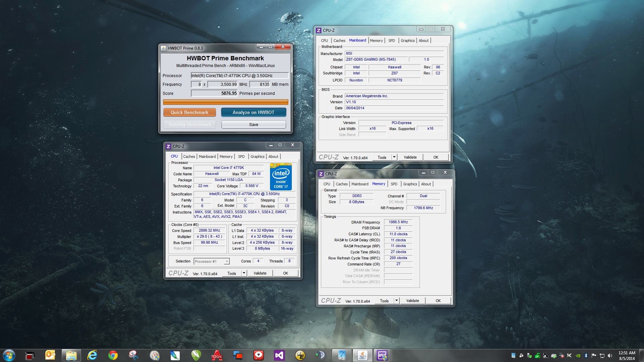Viewport: 644px width, 362px height.
Task: Open the green CorelDRAW taskbar icon
Action: pyautogui.click(x=196, y=355)
